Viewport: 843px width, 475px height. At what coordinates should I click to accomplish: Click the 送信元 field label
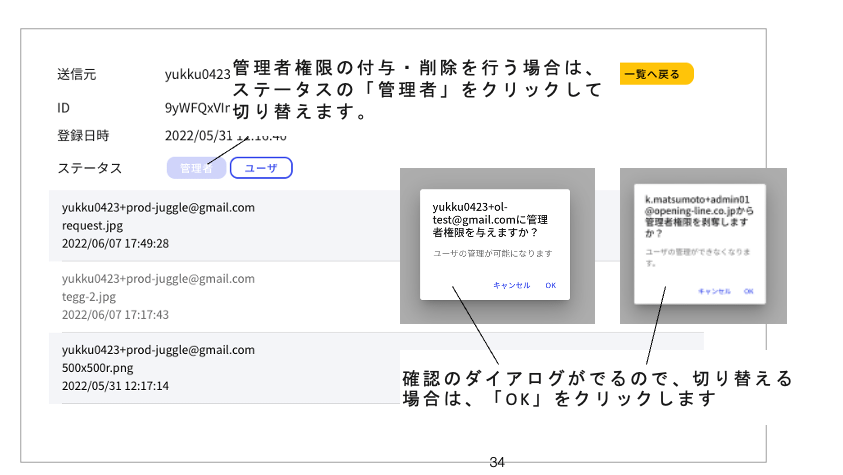tap(77, 75)
